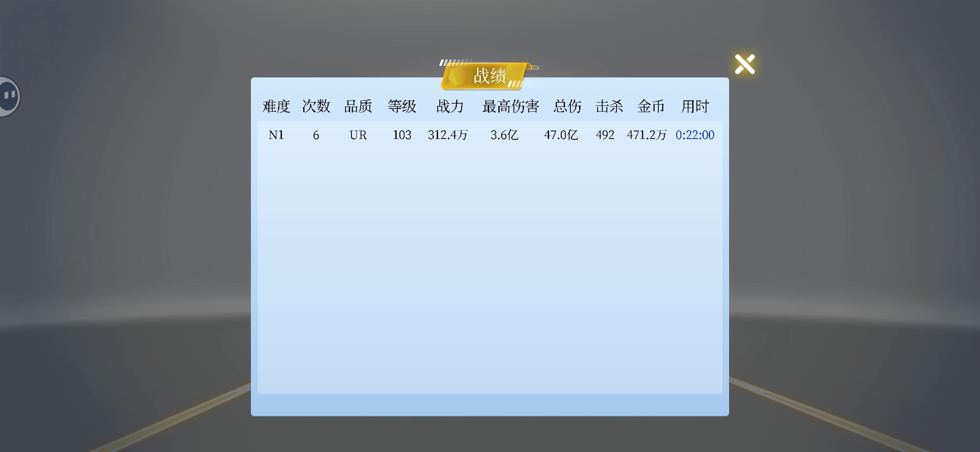Click the 击杀 column header
980x452 pixels.
coord(609,106)
